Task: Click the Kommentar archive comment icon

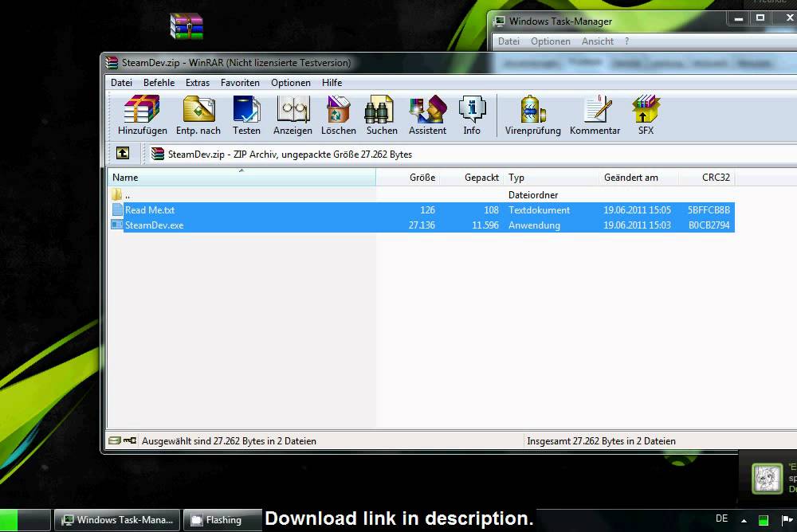Action: [x=595, y=115]
